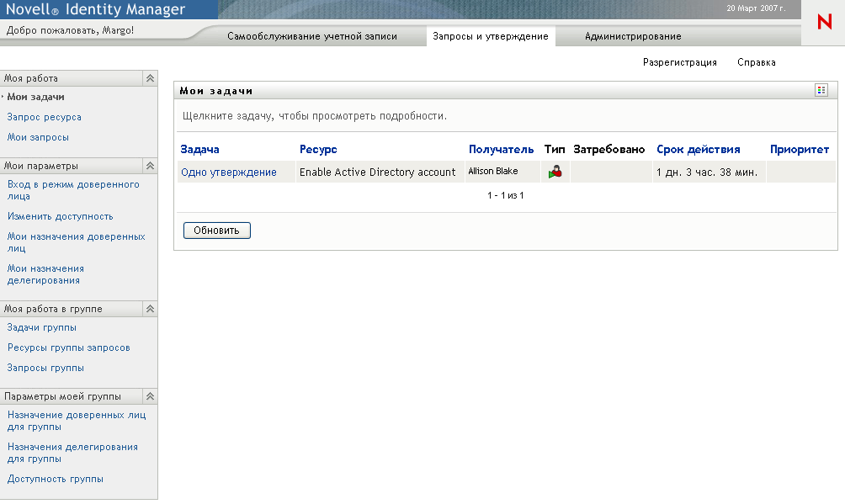Click the task type icon in Allison Blake row
This screenshot has width=845, height=504.
[555, 172]
